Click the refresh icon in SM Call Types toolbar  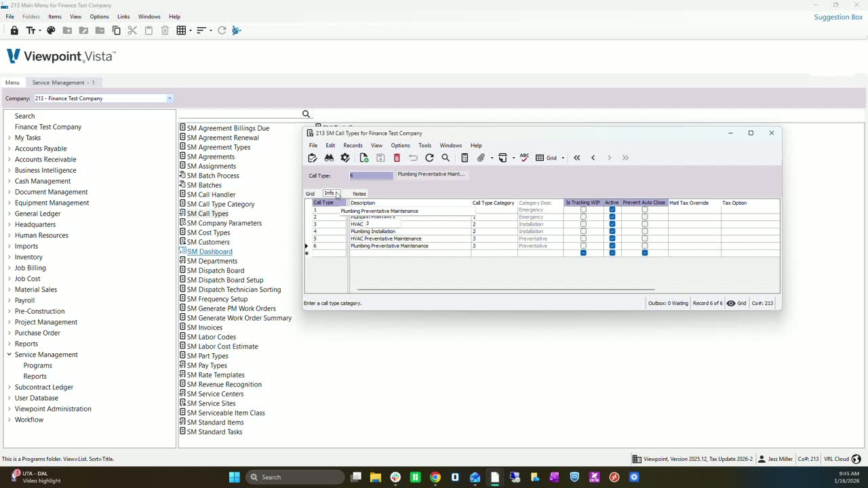coord(429,158)
